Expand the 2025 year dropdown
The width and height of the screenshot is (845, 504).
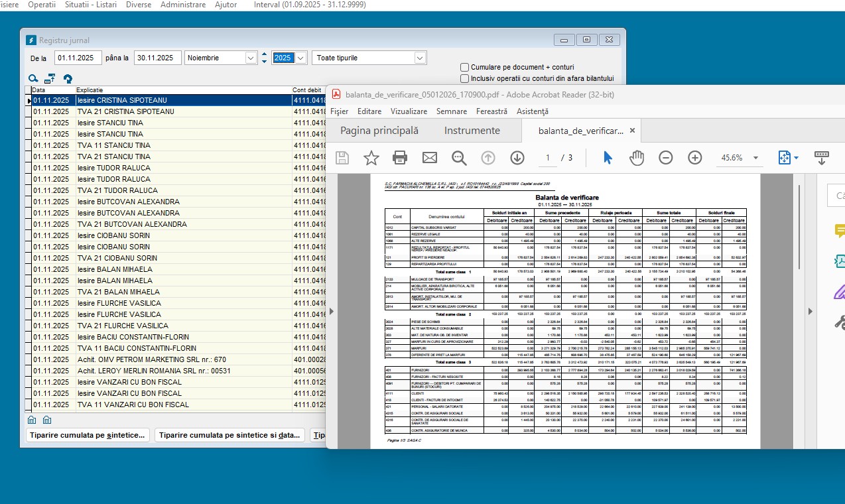pos(301,58)
